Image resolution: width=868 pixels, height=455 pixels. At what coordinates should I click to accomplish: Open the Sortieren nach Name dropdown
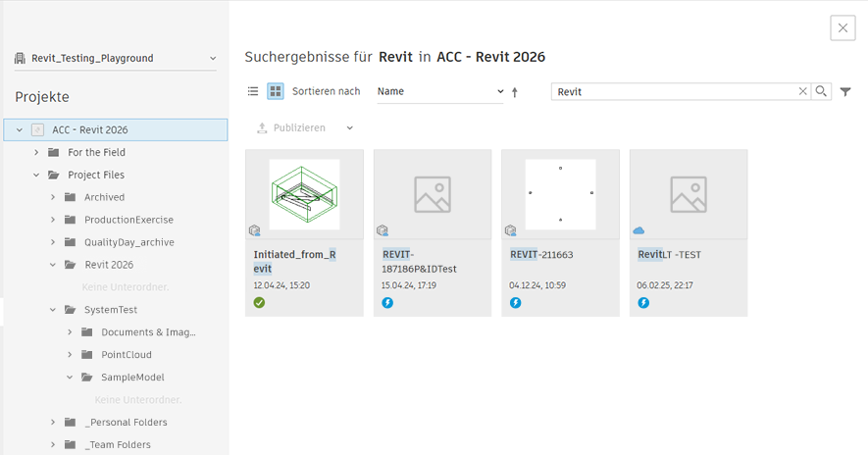coord(440,91)
